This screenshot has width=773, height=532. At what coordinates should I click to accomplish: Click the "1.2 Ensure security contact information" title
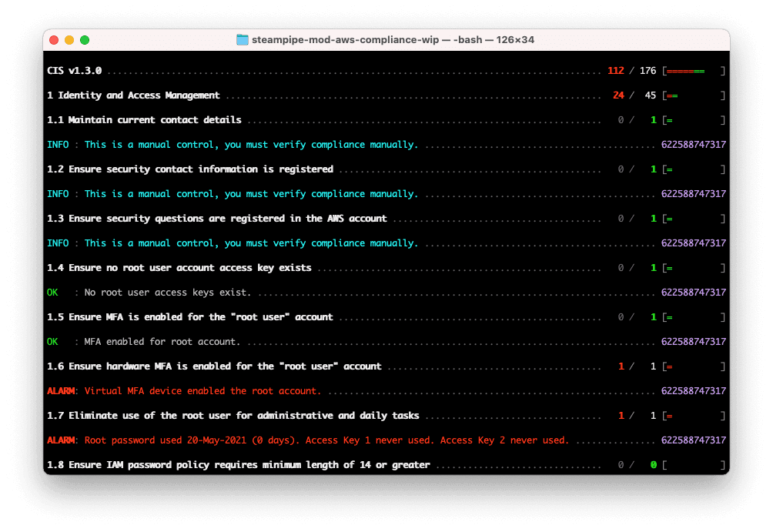190,169
